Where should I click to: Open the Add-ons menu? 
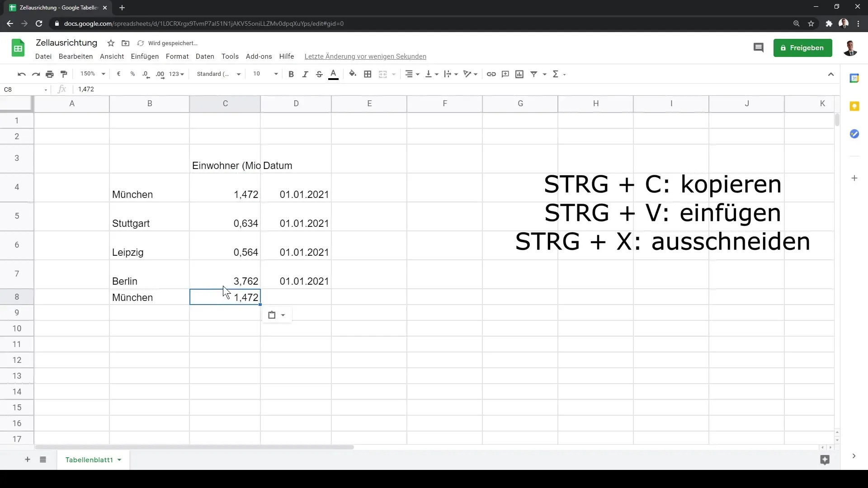(259, 56)
